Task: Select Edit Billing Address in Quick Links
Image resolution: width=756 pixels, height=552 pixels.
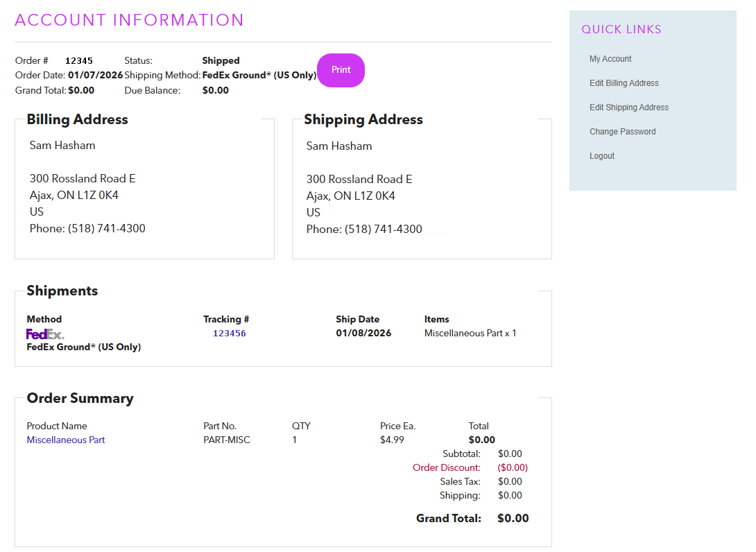Action: [x=624, y=83]
